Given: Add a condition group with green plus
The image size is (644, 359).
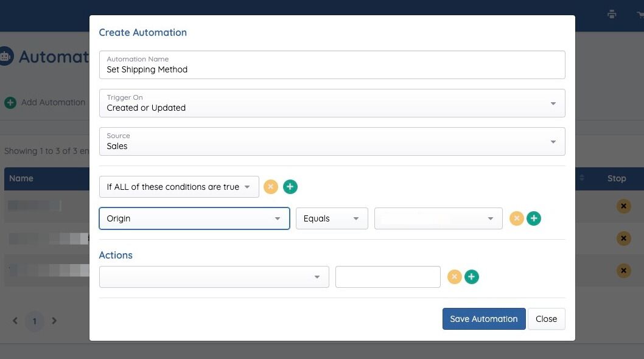Looking at the screenshot, I should point(290,187).
